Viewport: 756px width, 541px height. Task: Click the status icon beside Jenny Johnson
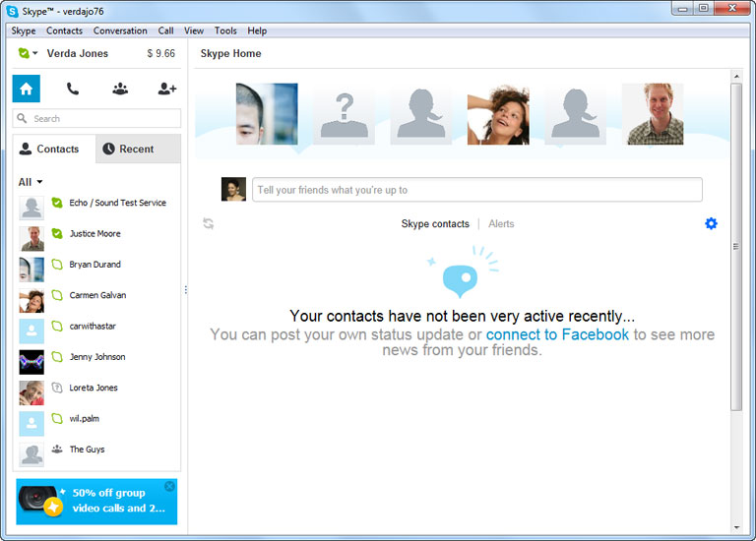57,357
